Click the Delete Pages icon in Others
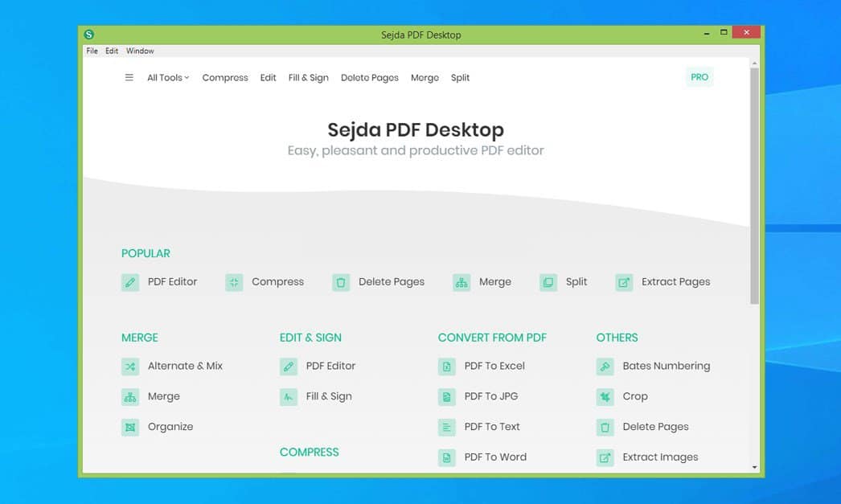Viewport: 841px width, 504px height. tap(605, 428)
